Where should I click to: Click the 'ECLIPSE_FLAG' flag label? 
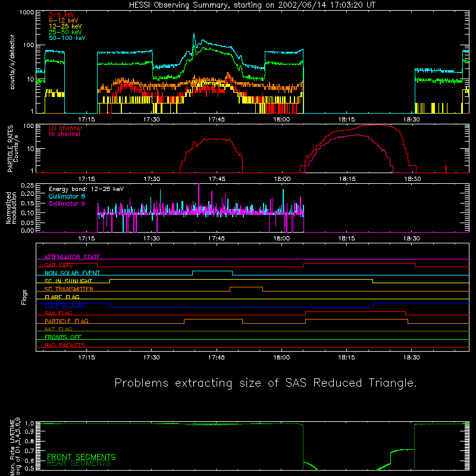point(65,305)
